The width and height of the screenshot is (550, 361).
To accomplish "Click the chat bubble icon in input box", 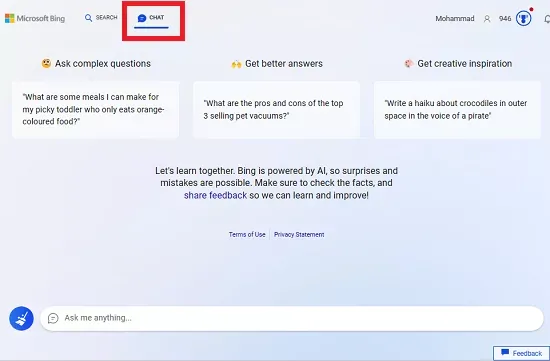I will tap(53, 318).
